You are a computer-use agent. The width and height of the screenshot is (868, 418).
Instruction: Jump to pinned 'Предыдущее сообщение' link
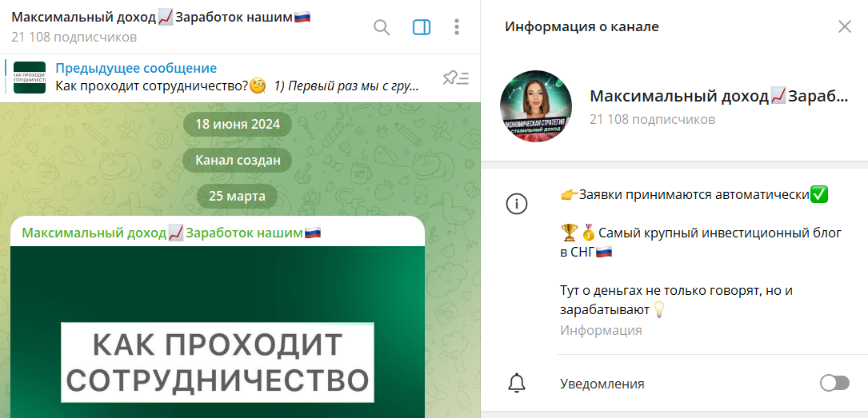click(136, 69)
